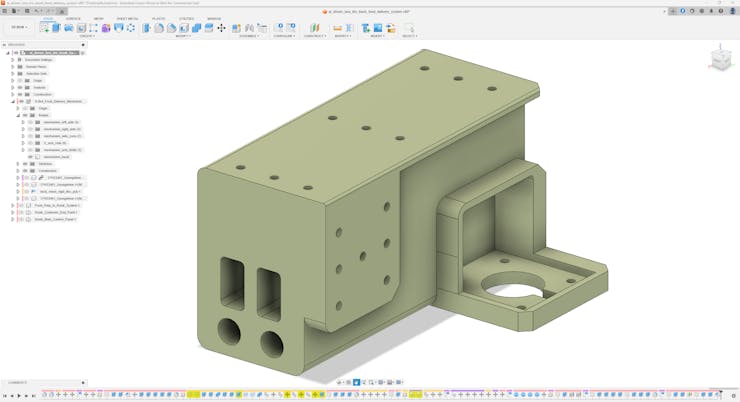Click the Create Sketch tool icon
Viewport: 740px width, 402px height.
[x=45, y=28]
